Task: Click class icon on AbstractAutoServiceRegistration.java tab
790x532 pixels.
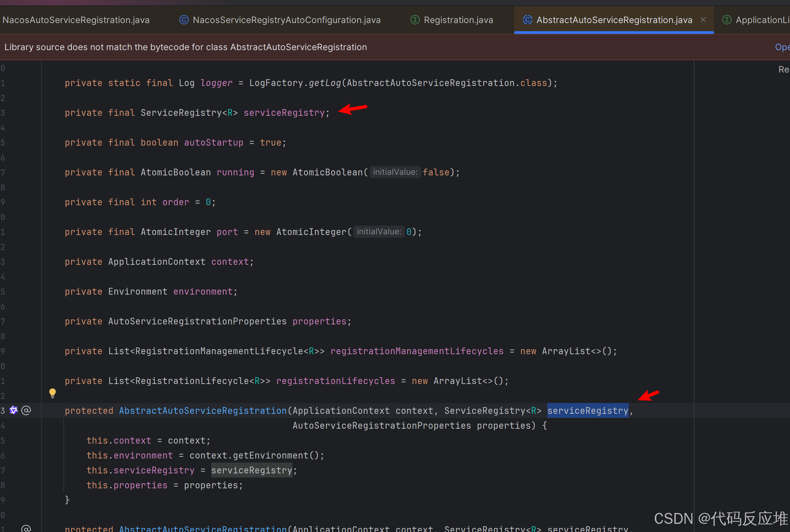Action: click(x=527, y=20)
